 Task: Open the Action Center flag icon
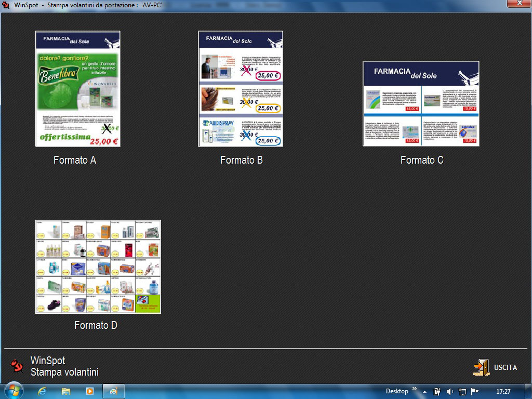coord(474,391)
